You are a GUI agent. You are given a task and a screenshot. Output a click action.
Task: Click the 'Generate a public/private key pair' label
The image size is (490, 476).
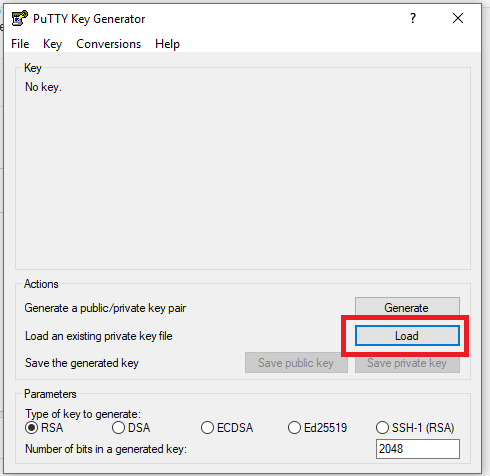point(105,308)
